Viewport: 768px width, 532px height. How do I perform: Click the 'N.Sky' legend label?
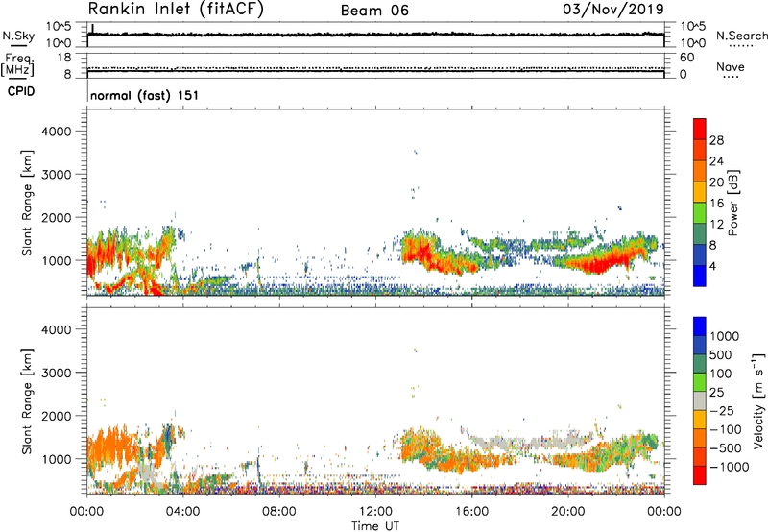tap(18, 36)
